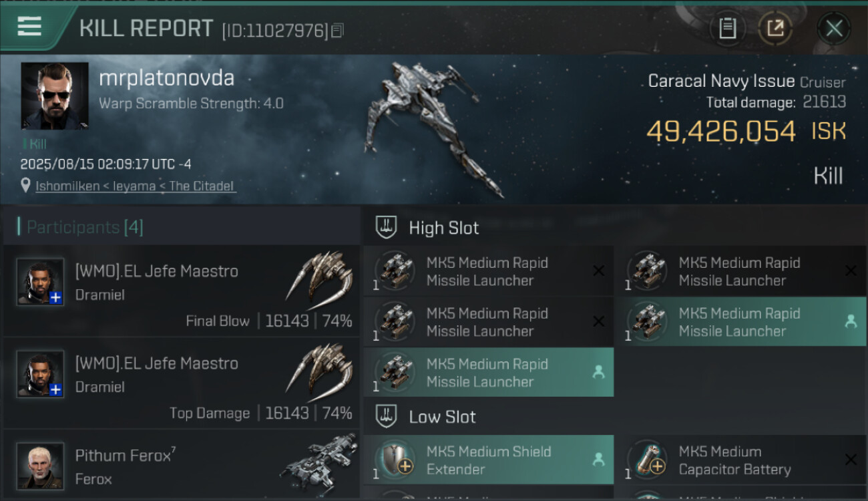The height and width of the screenshot is (501, 868).
Task: Open mrplatonovda's character portrait
Action: [55, 96]
